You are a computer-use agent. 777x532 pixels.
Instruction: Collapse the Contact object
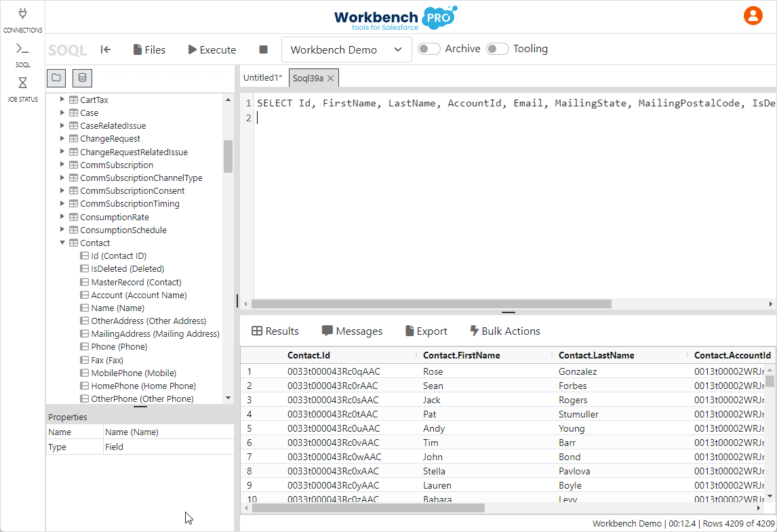62,243
